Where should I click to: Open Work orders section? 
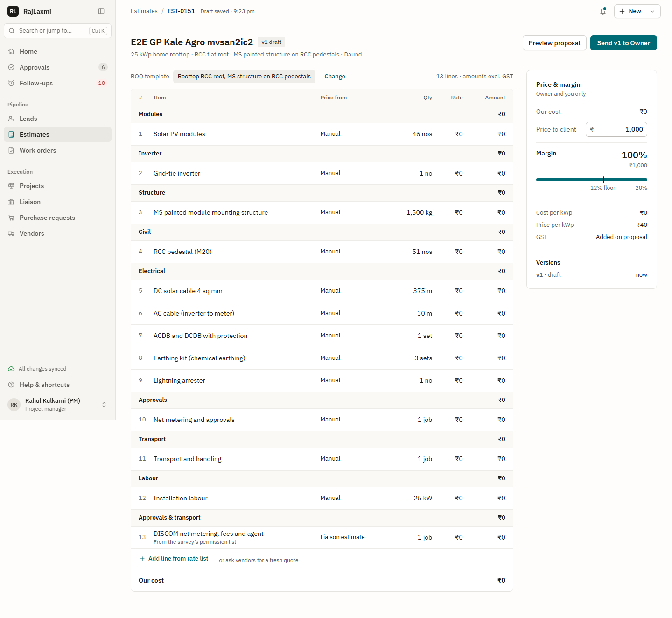[58, 150]
